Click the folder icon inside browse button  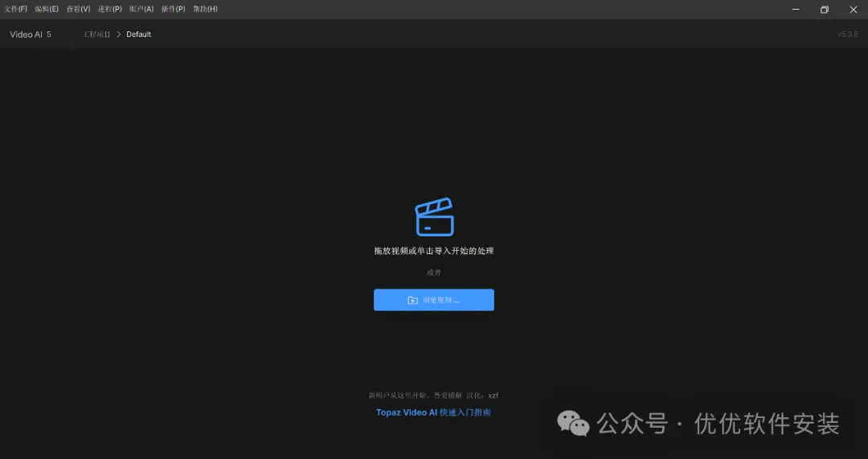tap(412, 300)
